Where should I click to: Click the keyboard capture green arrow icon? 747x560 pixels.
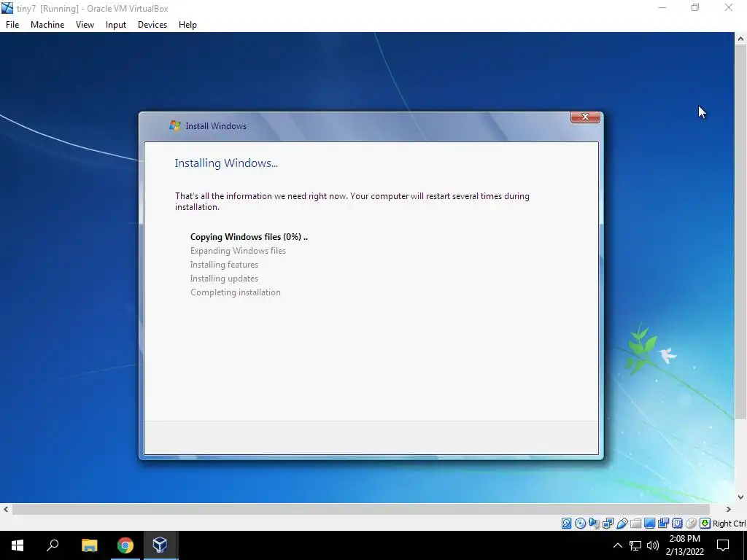[705, 524]
